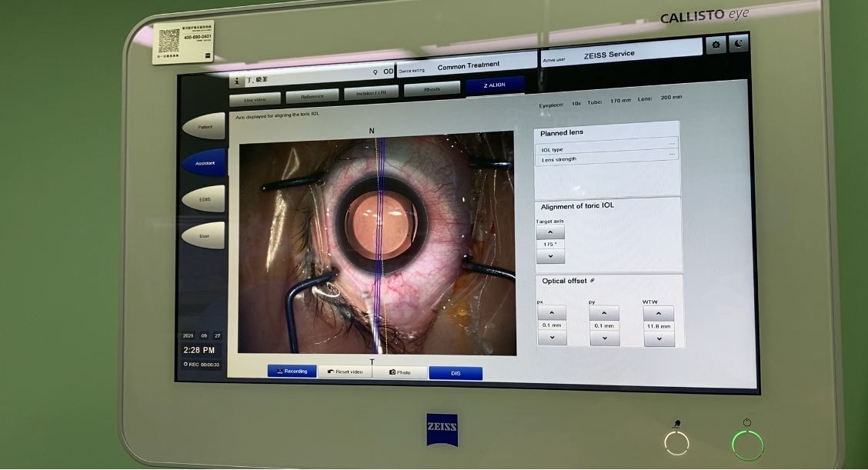Click the Alignment of toric IOL heading
The height and width of the screenshot is (470, 868).
click(577, 206)
